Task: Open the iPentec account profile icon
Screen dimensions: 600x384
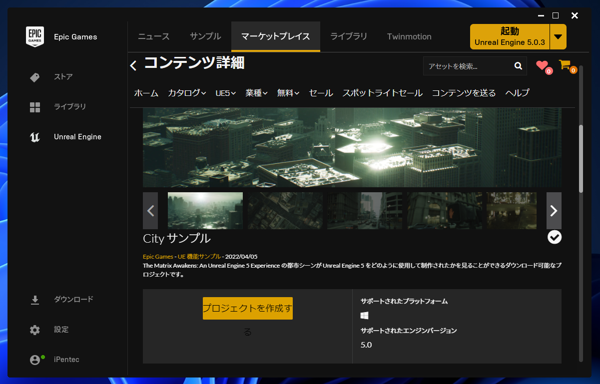Action: point(35,360)
